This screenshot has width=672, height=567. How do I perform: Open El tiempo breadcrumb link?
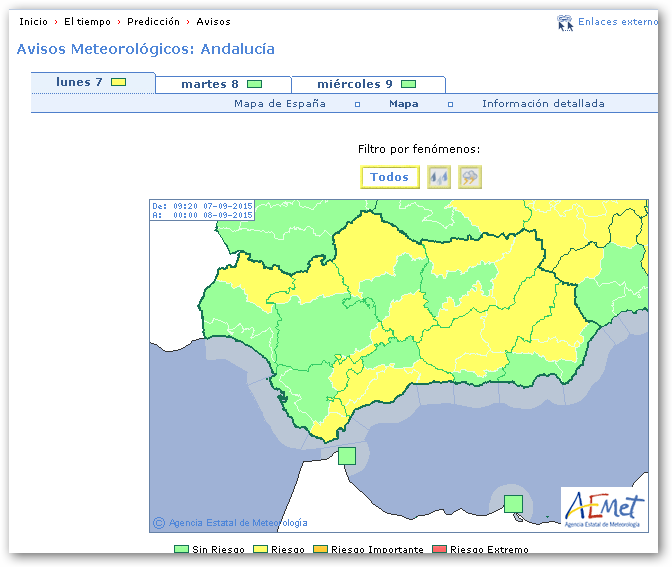pyautogui.click(x=87, y=21)
